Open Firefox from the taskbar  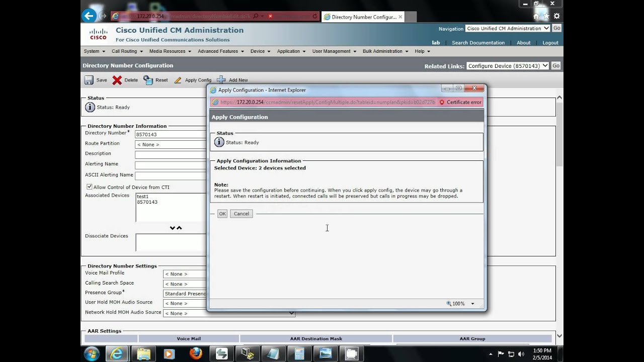click(x=196, y=354)
